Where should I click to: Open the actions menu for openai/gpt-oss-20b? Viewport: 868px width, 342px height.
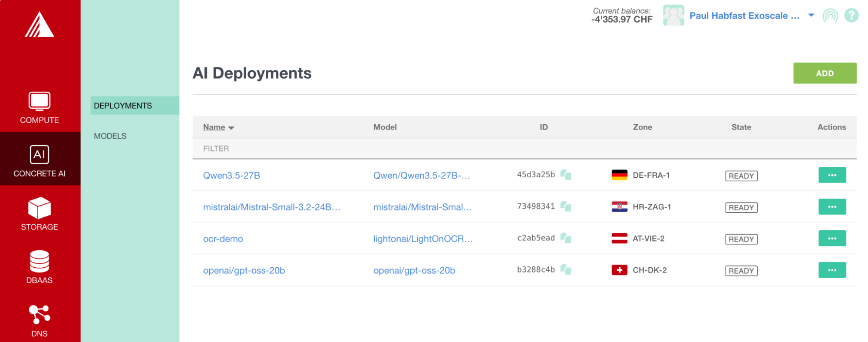pos(832,270)
